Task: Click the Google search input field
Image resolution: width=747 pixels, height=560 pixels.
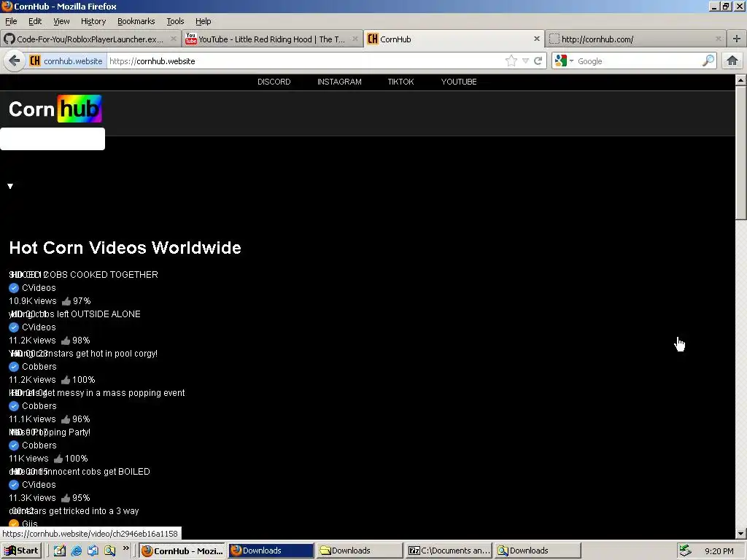Action: [638, 61]
